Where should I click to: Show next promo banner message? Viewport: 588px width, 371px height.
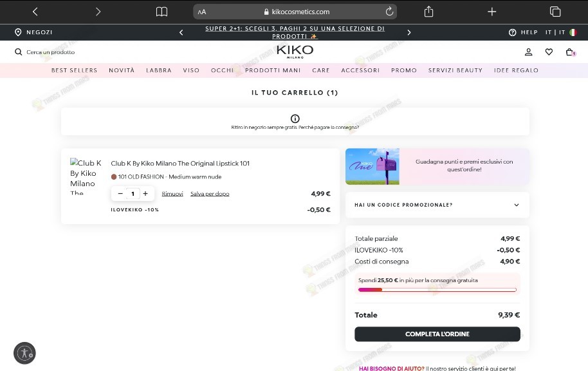(x=409, y=33)
